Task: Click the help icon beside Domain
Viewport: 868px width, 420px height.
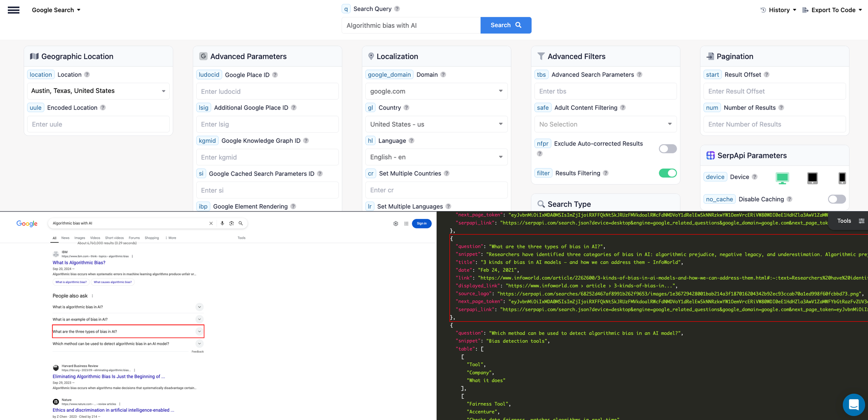Action: coord(443,75)
